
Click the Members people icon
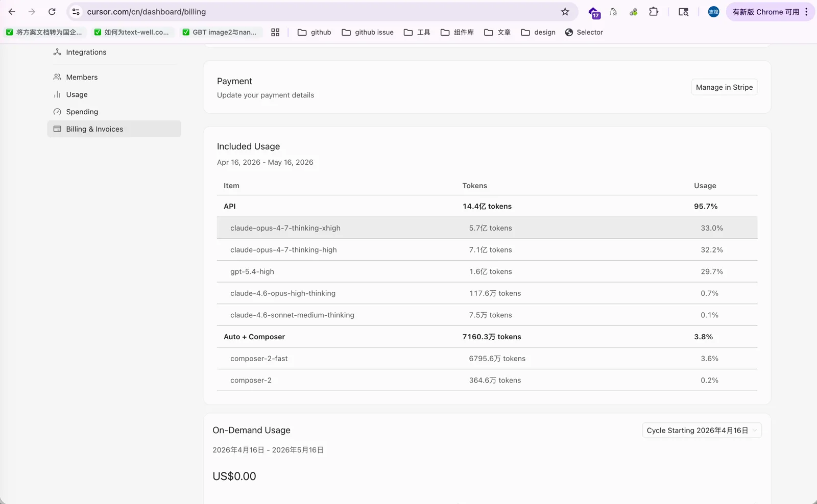(57, 77)
